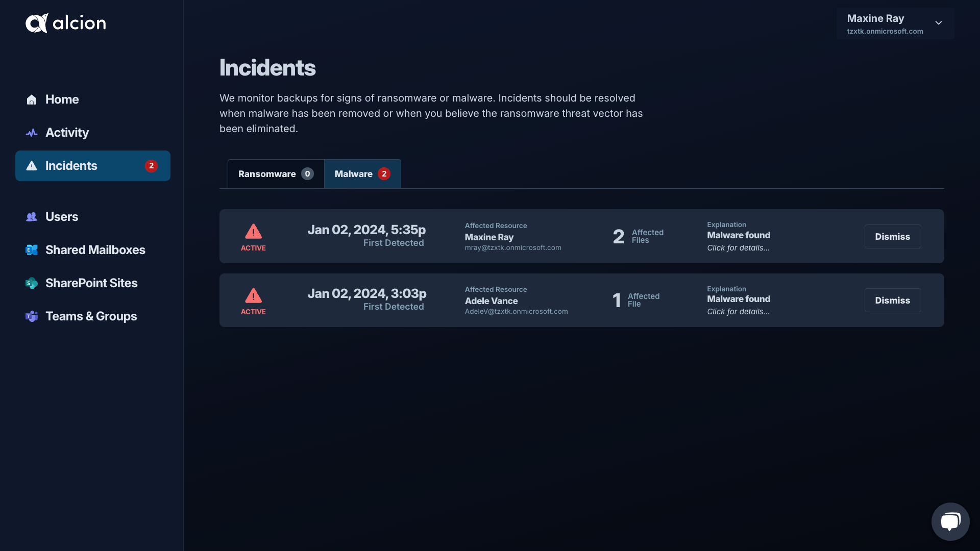Expand the Maxine Ray account dropdown chevron

(939, 23)
